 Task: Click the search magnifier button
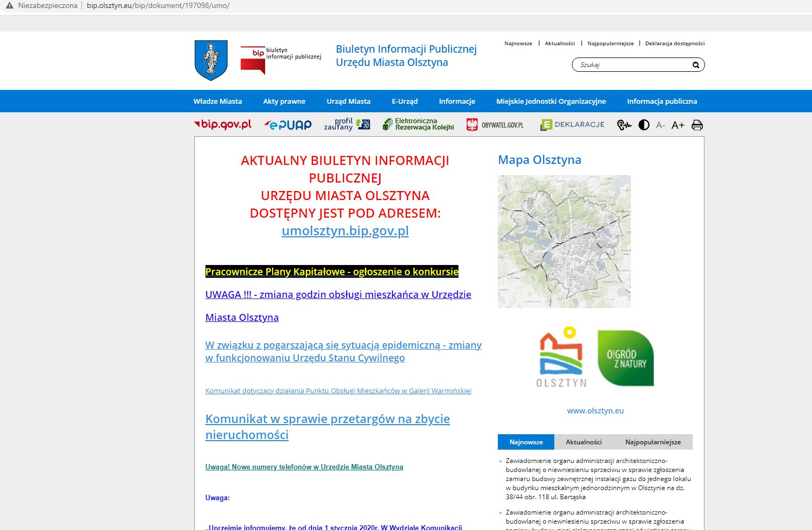click(x=695, y=65)
